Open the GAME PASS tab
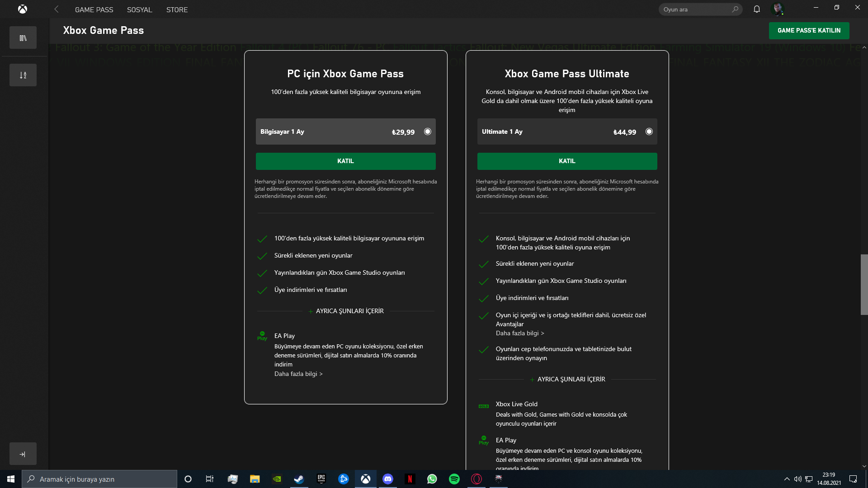This screenshot has width=868, height=488. [x=94, y=9]
